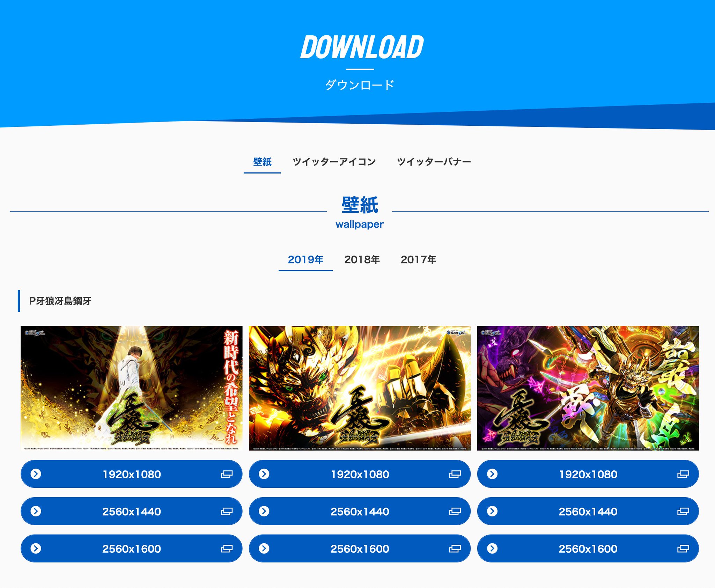Download first wallpaper in 2560x1600
715x588 pixels.
pyautogui.click(x=132, y=549)
